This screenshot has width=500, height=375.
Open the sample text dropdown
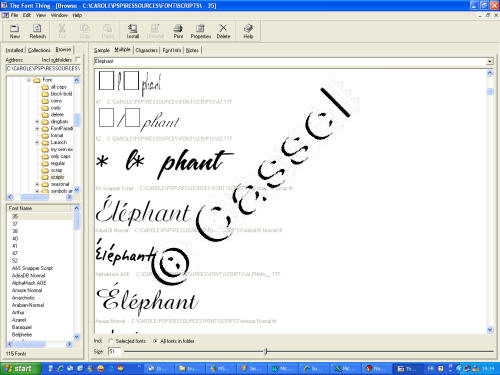coord(490,61)
